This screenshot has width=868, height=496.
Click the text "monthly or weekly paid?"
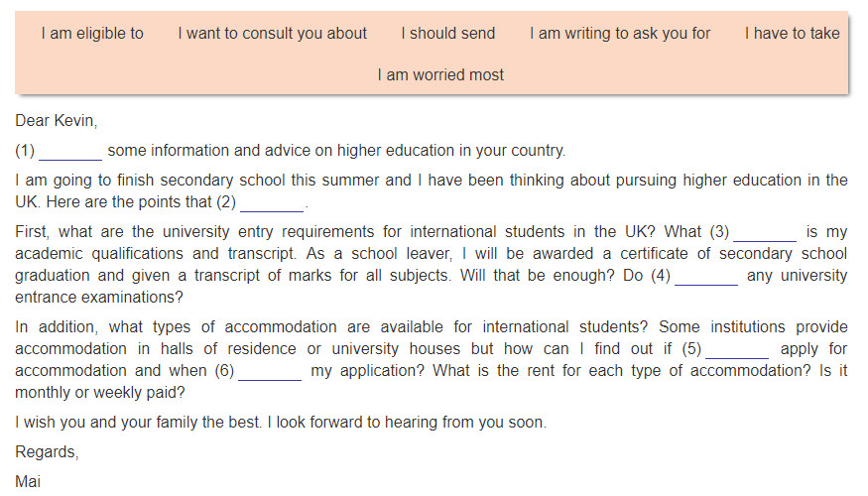tap(100, 393)
